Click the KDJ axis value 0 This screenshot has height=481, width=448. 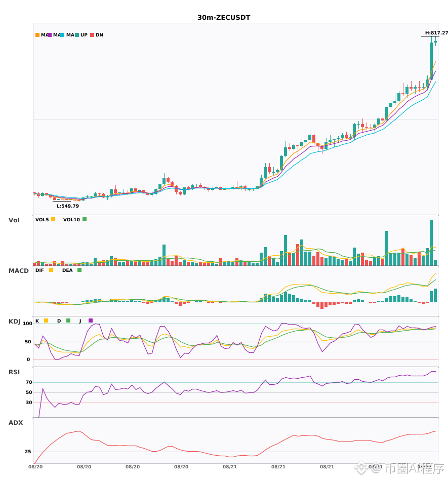[28, 359]
